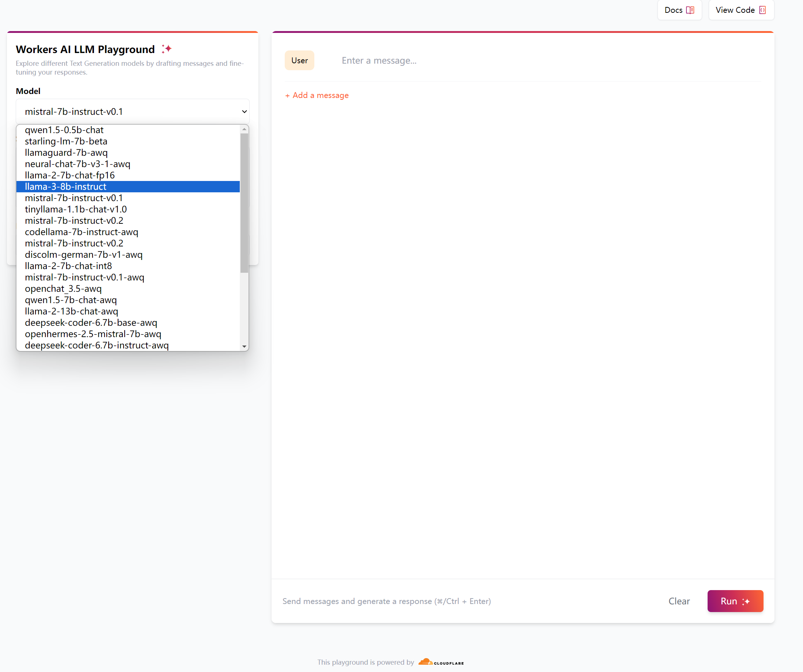Screen dimensions: 803x672
Task: Click '+ Add a message' link
Action: tap(317, 95)
